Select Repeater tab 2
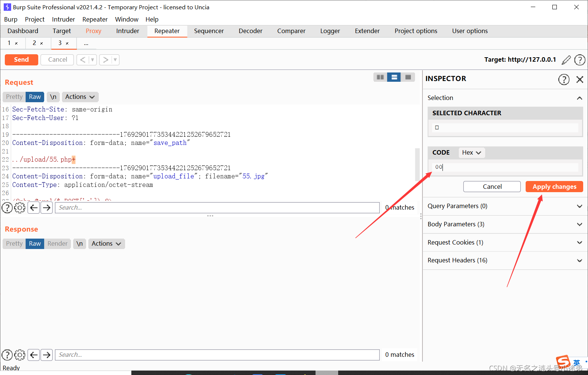 click(x=34, y=43)
